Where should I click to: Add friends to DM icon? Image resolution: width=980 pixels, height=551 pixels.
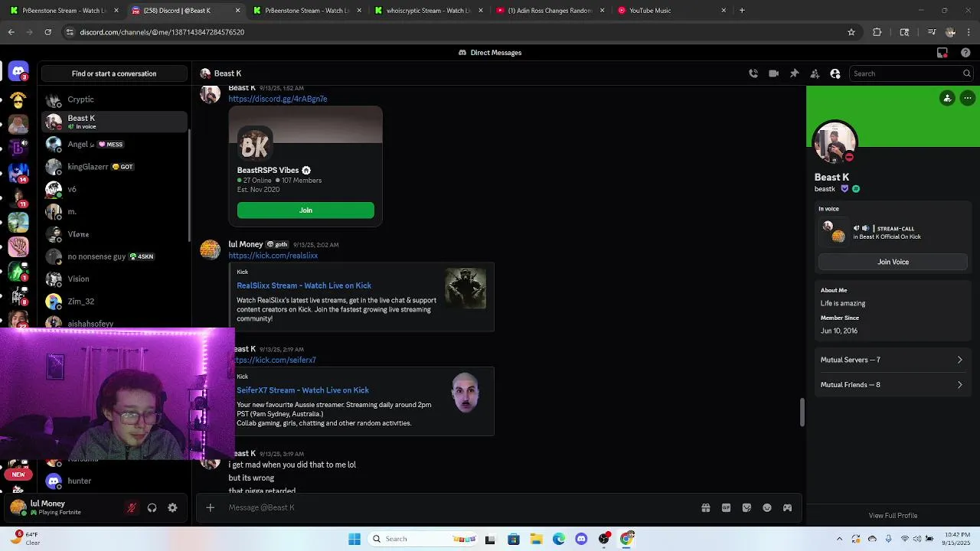click(x=815, y=73)
